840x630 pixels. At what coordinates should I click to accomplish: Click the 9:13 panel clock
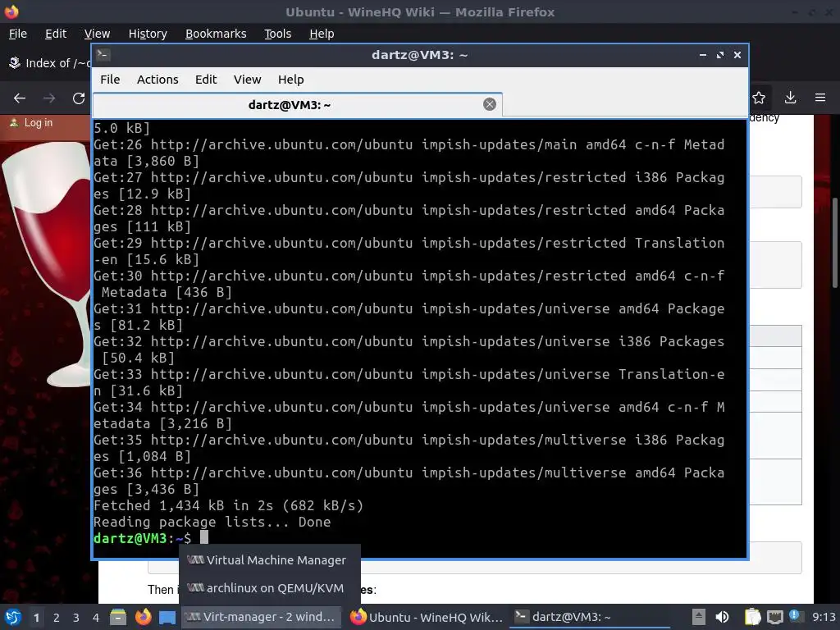click(x=824, y=617)
